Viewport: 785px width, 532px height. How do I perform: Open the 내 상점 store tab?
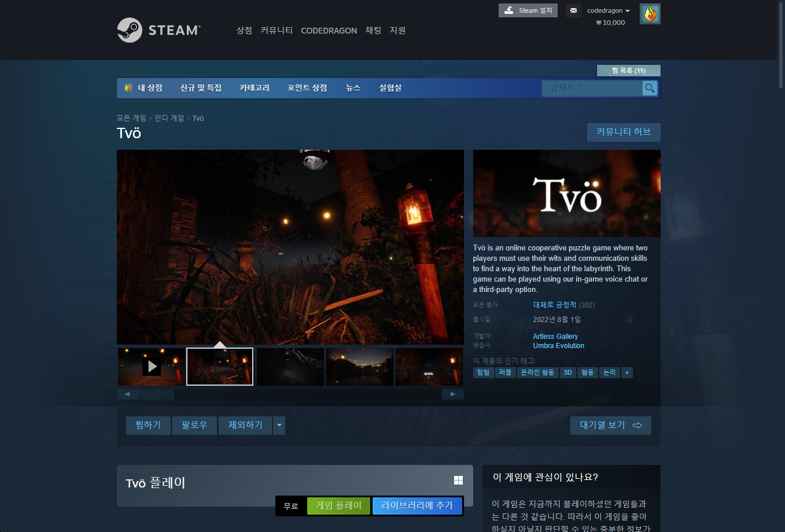tap(143, 88)
